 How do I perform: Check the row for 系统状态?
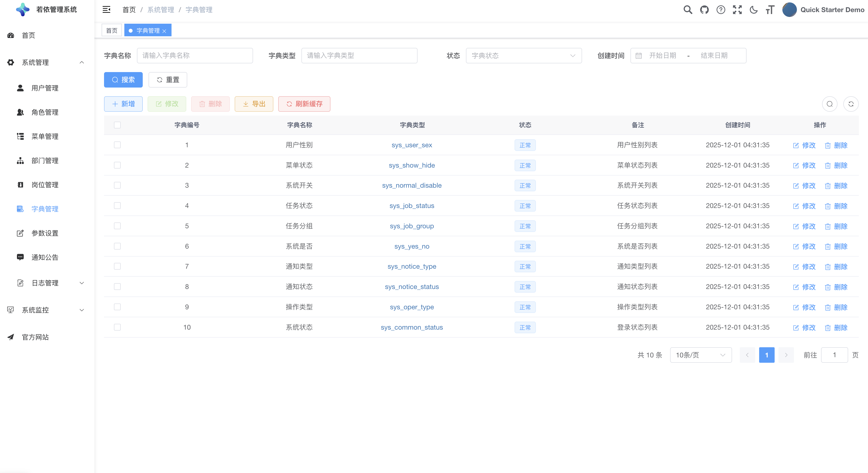click(117, 327)
